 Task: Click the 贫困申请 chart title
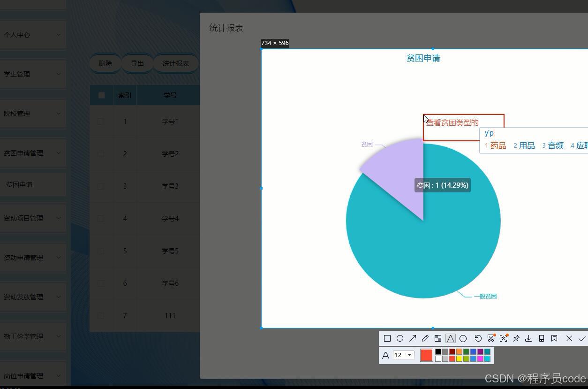423,58
